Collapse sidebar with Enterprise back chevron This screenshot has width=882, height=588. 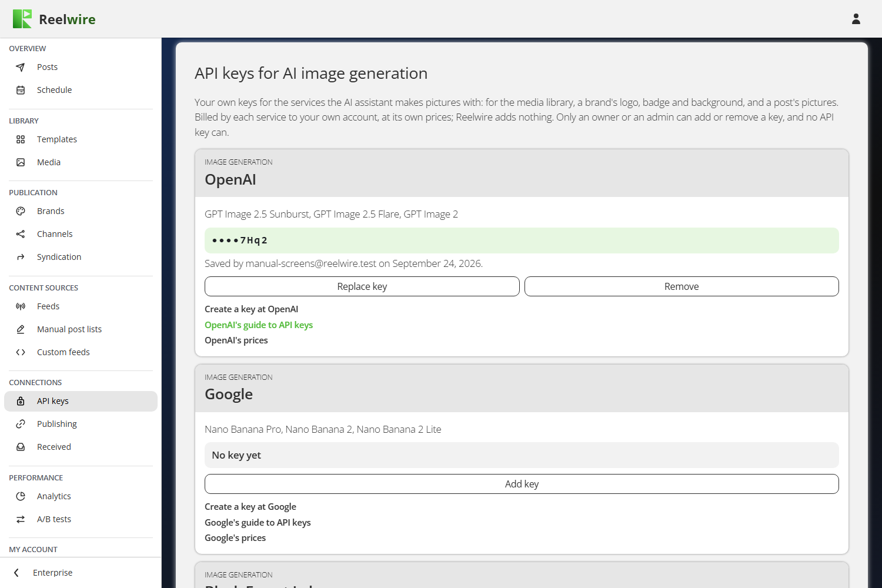pyautogui.click(x=16, y=573)
